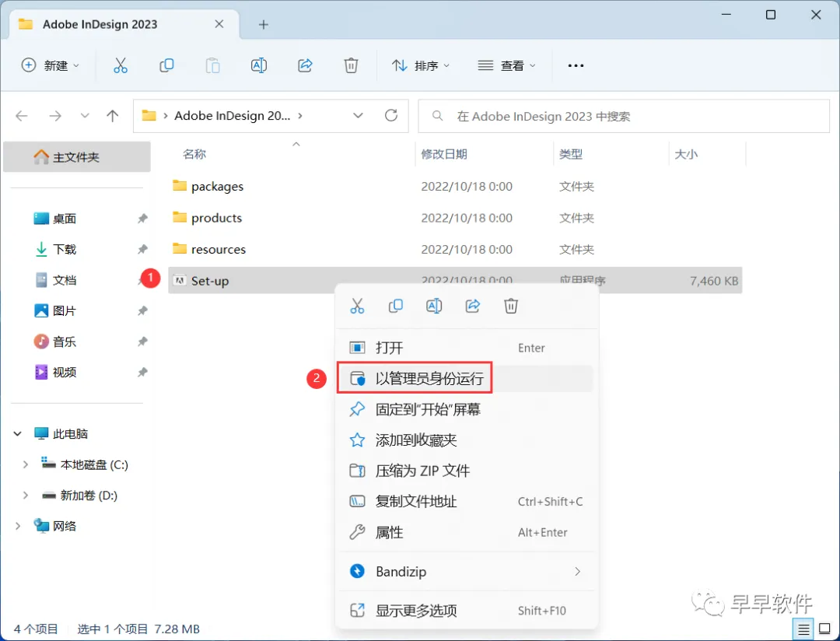
Task: Click Delete trash icon in the context menu
Action: click(511, 306)
